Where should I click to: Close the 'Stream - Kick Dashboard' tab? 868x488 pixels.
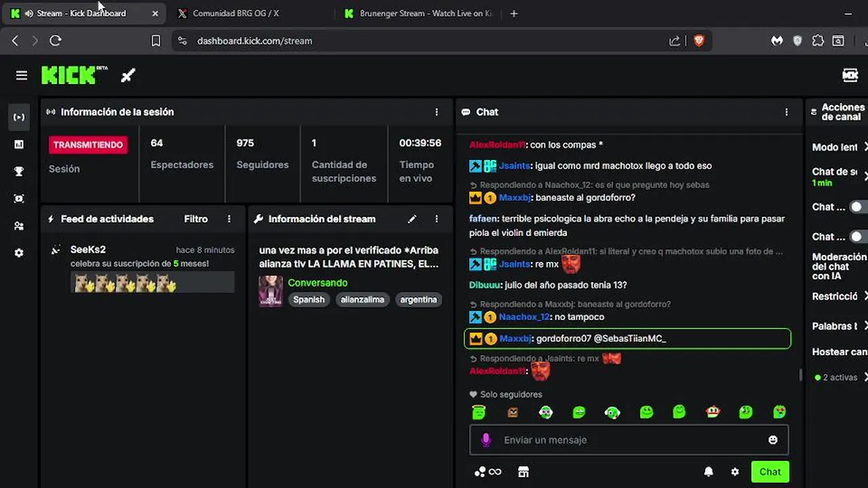click(155, 14)
